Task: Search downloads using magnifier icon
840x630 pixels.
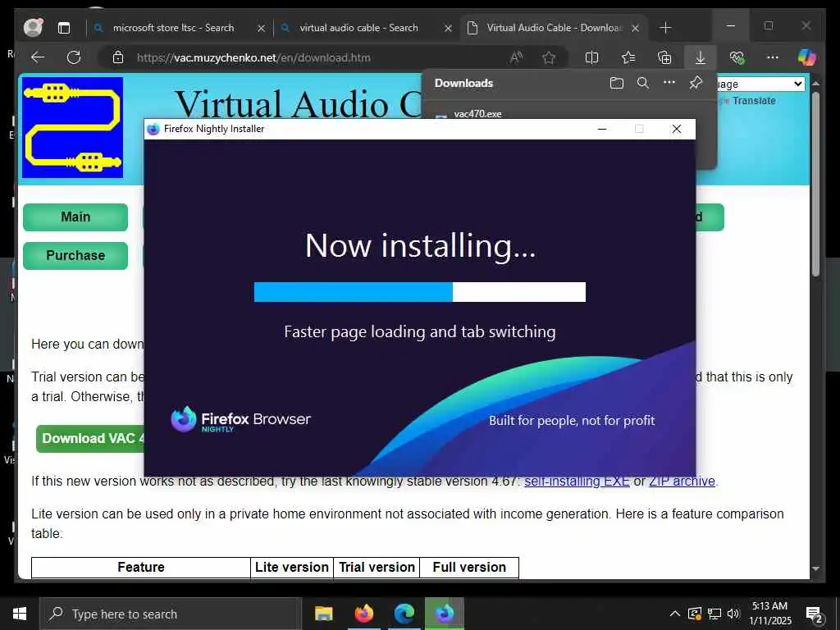Action: tap(643, 83)
